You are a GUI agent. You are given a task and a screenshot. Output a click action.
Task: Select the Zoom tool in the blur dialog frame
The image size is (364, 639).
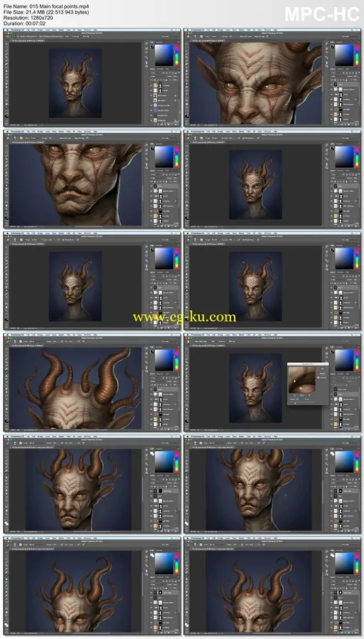(x=186, y=412)
